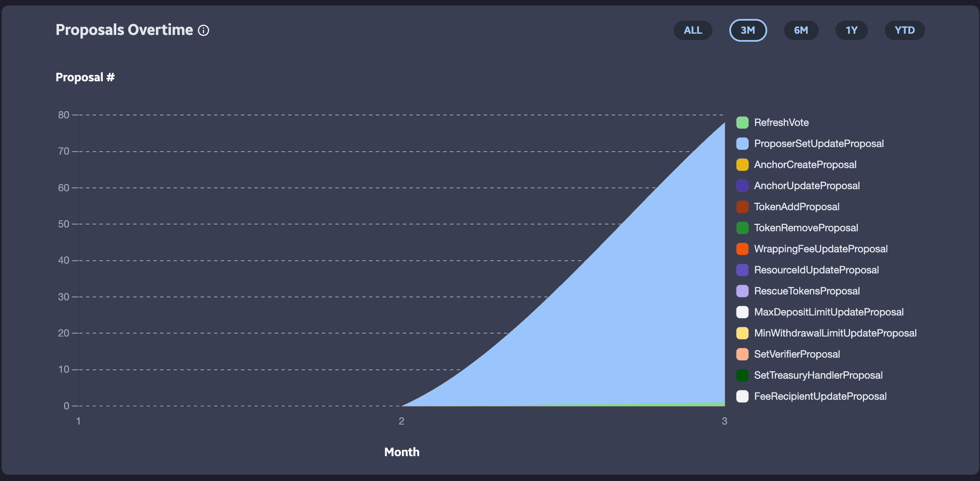Image resolution: width=980 pixels, height=481 pixels.
Task: Click the FeeRecipientUpdateProposal legend label
Action: (820, 396)
